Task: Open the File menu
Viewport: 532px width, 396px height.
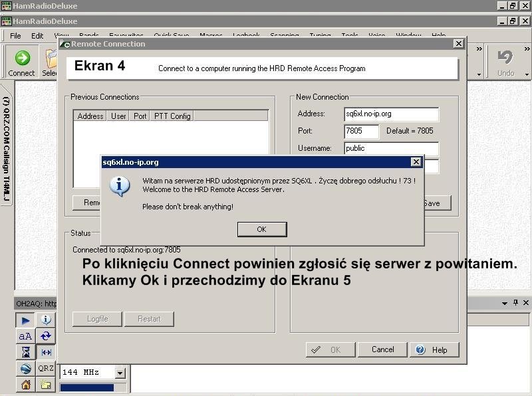Action: point(15,36)
